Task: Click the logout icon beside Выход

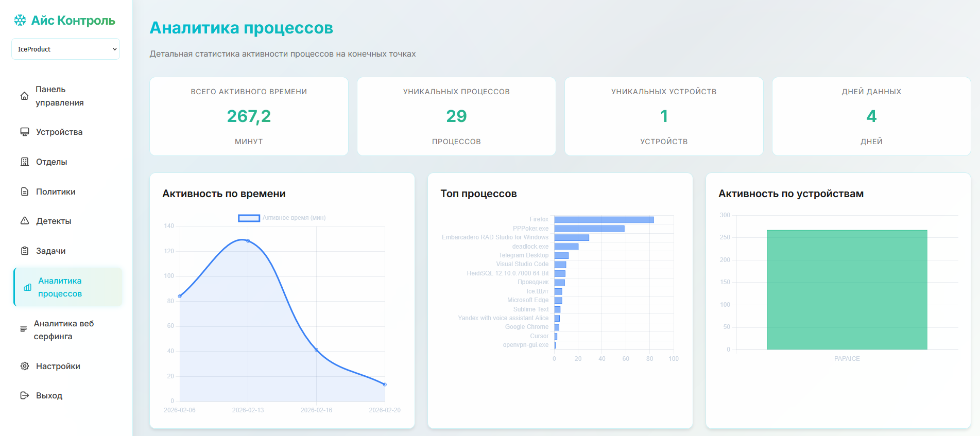Action: (x=24, y=395)
